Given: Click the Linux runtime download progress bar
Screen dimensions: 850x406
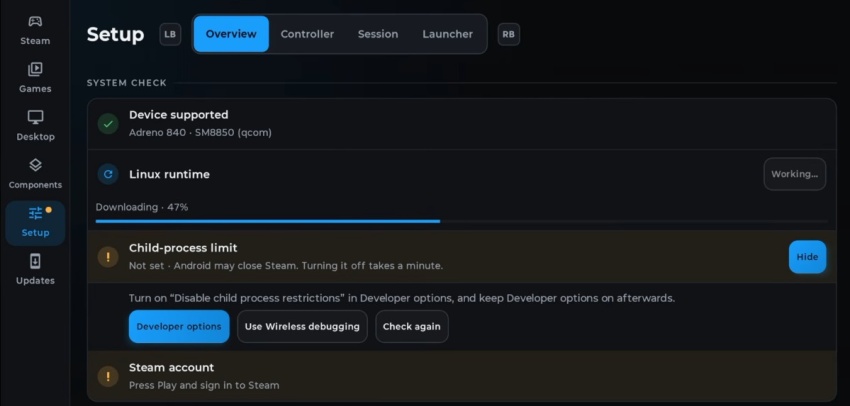Looking at the screenshot, I should tap(461, 221).
